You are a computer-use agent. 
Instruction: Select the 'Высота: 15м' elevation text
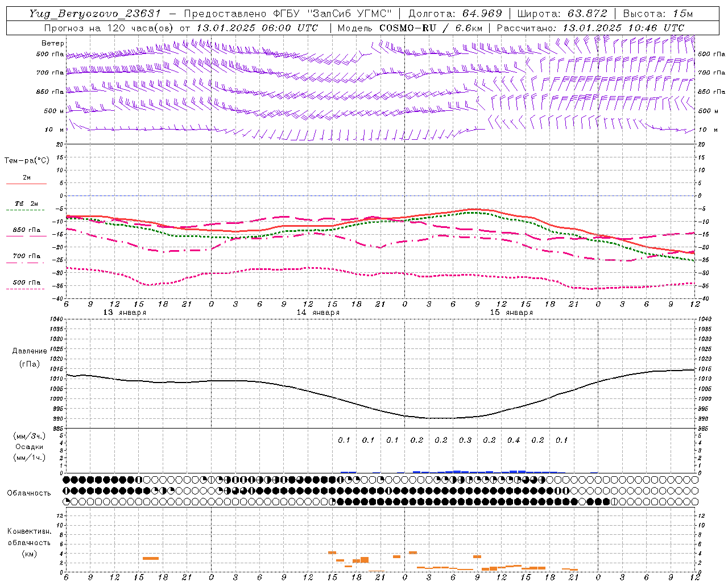(x=658, y=14)
